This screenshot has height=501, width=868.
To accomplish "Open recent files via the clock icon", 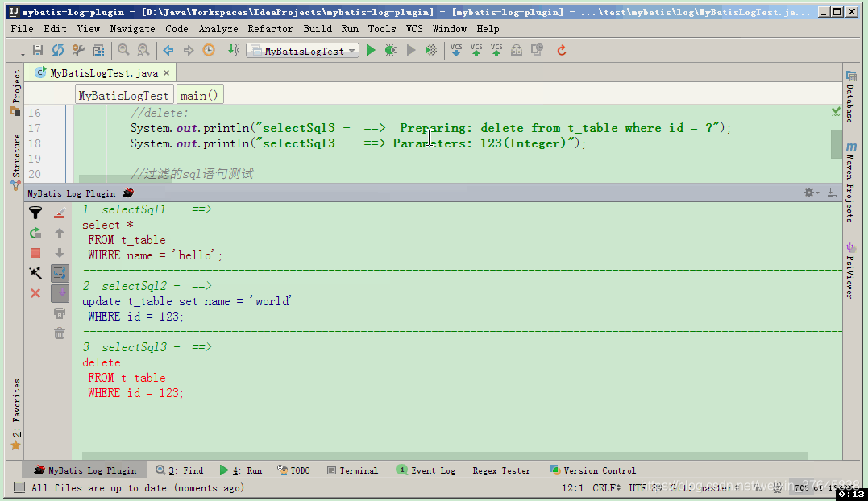I will 209,50.
